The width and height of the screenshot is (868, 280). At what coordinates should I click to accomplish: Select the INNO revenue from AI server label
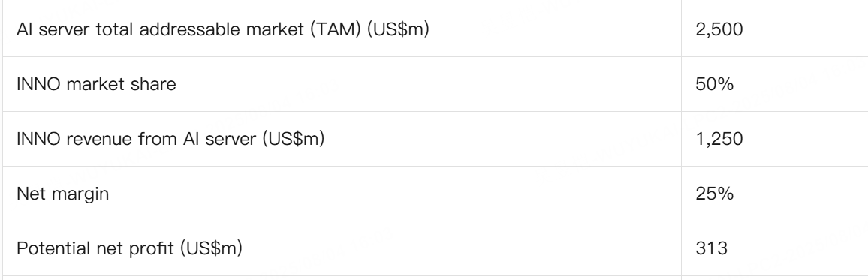pos(170,139)
